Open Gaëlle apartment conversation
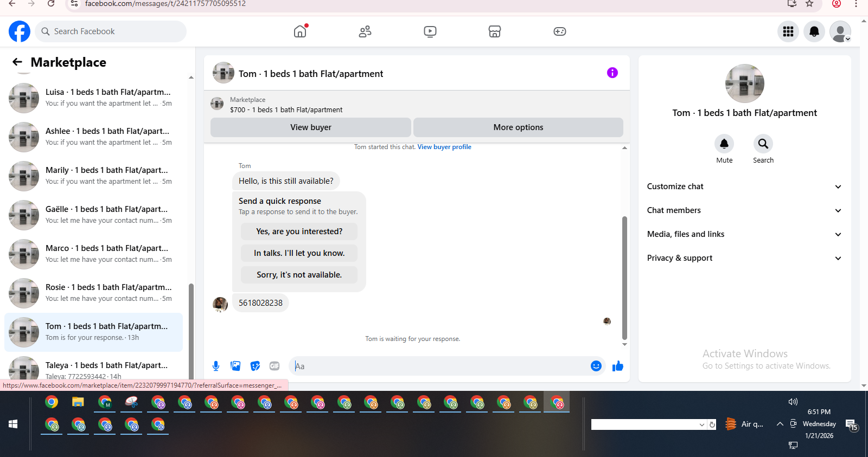 [93, 215]
